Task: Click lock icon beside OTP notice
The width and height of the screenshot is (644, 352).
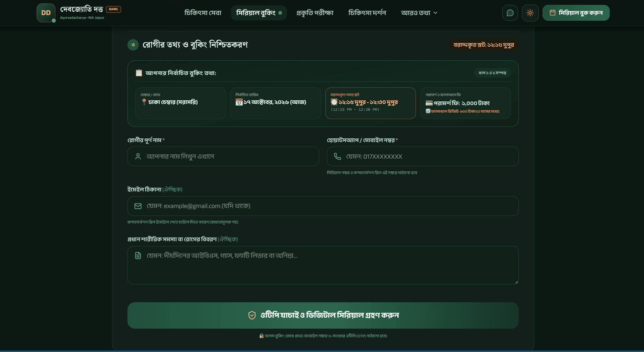Action: 261,336
